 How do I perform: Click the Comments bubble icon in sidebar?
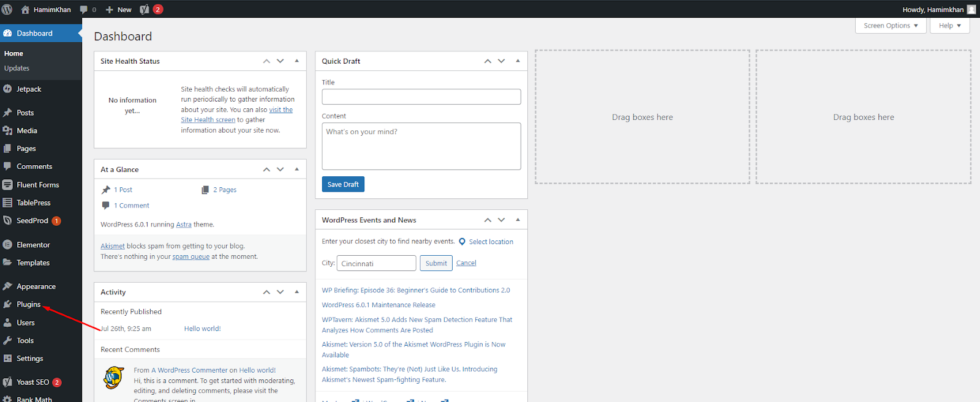pos(7,166)
